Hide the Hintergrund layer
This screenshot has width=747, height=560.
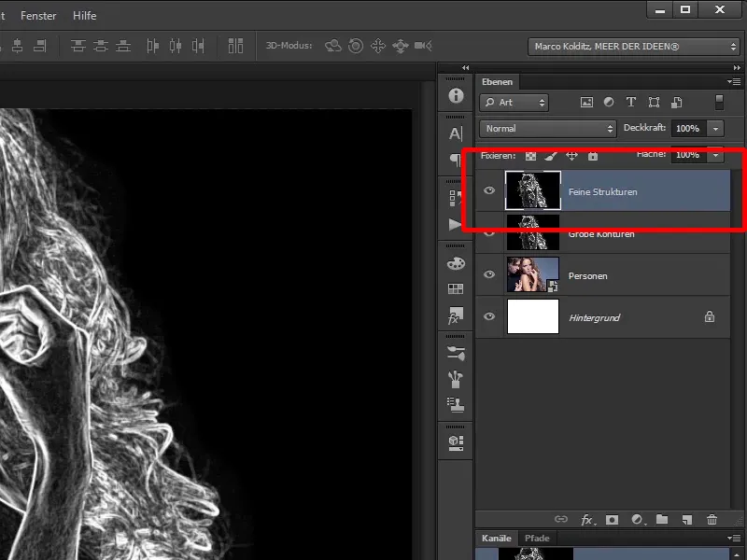(x=489, y=316)
